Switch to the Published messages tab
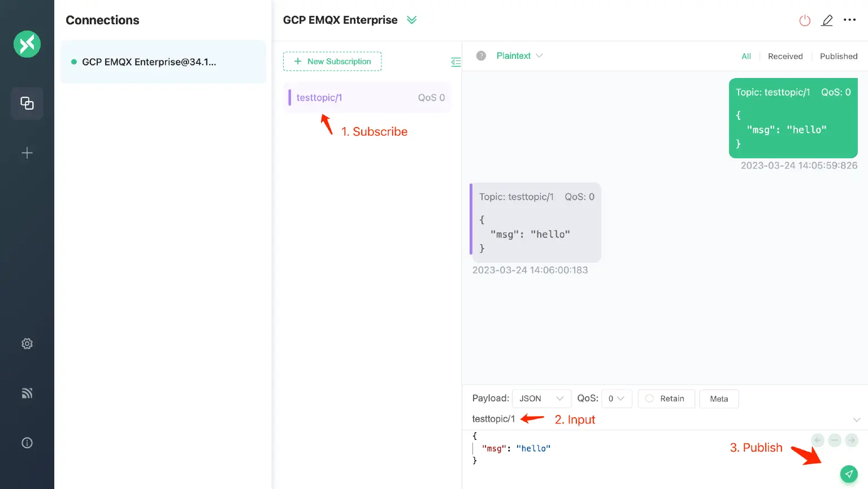The width and height of the screenshot is (868, 489). [839, 57]
